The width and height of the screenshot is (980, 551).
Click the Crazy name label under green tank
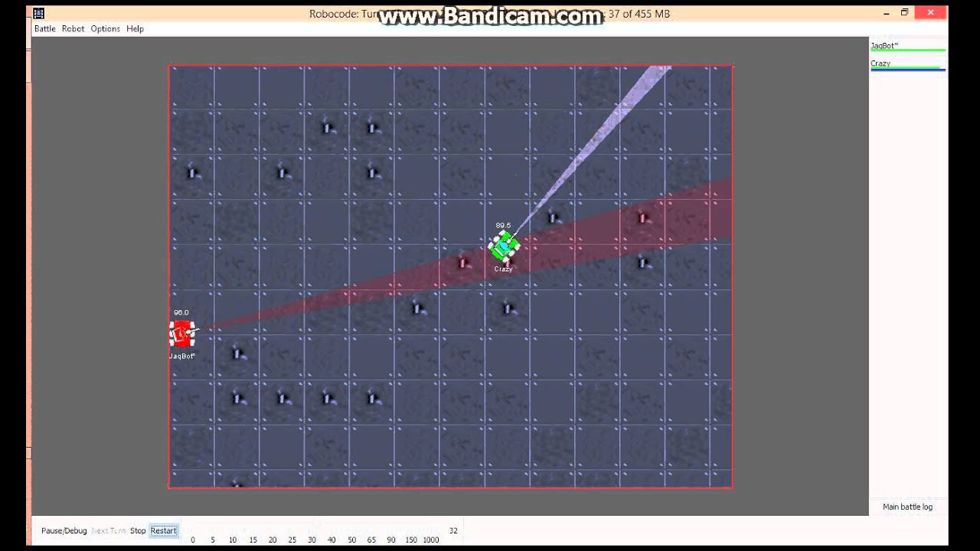pyautogui.click(x=503, y=269)
